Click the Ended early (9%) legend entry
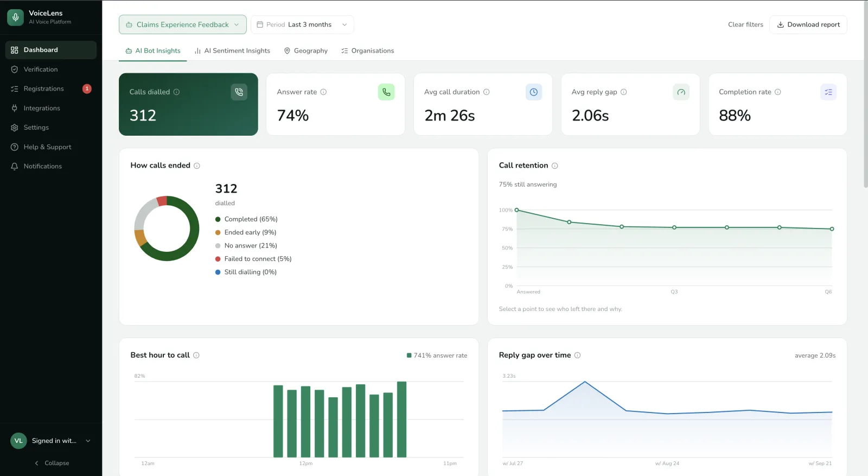This screenshot has height=476, width=868. click(246, 232)
